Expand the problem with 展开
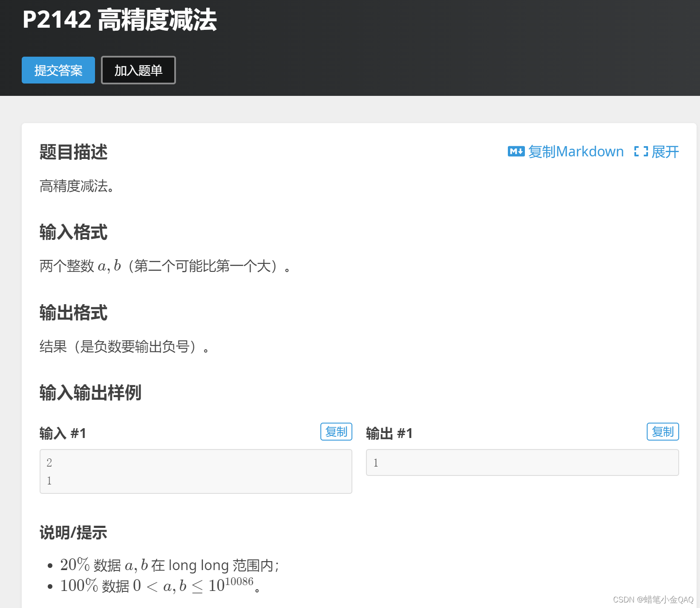 tap(665, 152)
